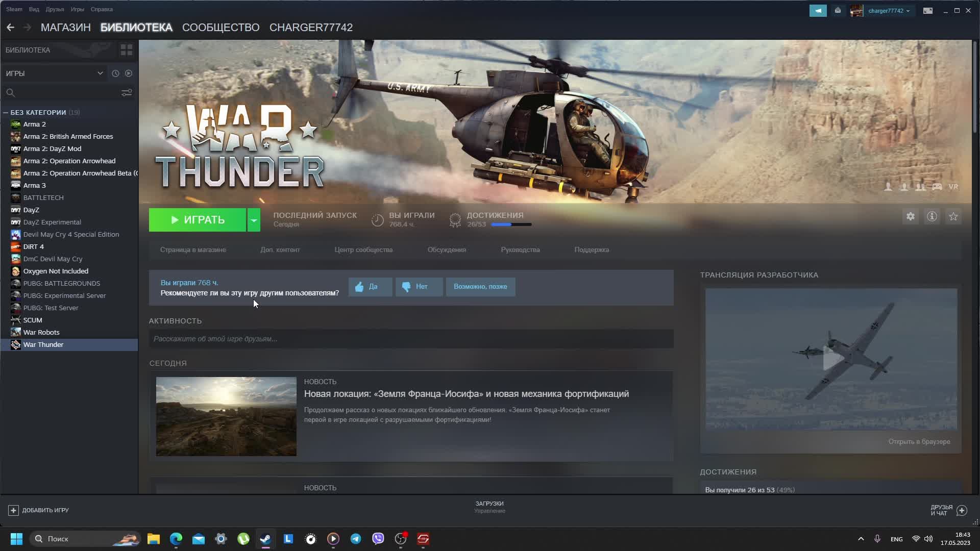Toggle the ready-to-play filter icon
Screen dimensions: 980x551
[129, 73]
